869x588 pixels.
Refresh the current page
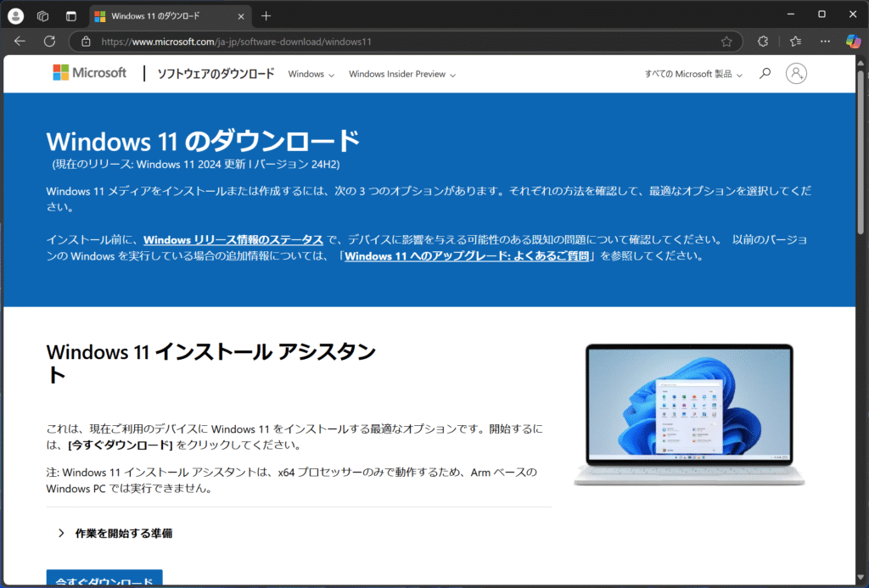click(49, 42)
